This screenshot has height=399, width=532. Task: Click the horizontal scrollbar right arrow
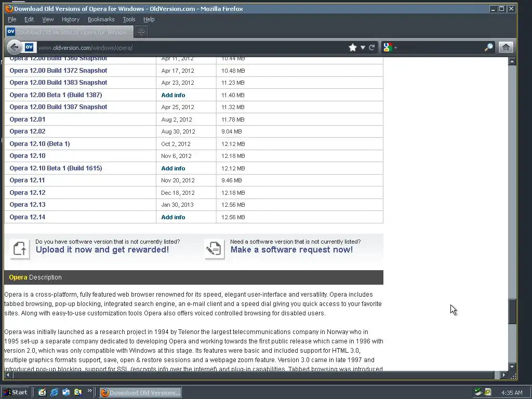click(504, 375)
